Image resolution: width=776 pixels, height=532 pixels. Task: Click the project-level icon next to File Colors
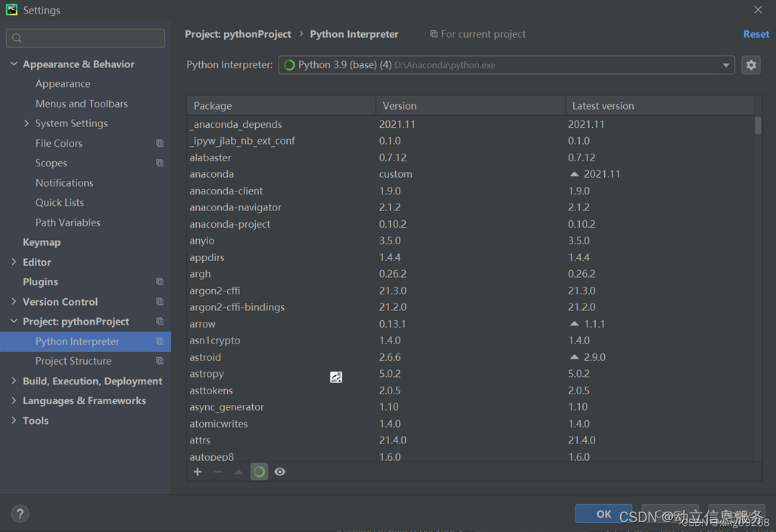(x=160, y=143)
